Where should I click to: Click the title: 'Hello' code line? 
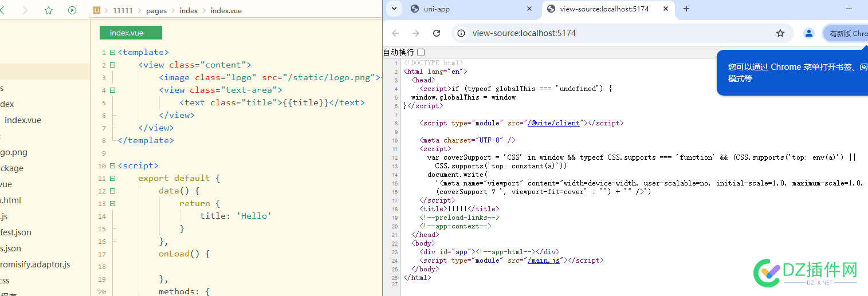tap(235, 216)
